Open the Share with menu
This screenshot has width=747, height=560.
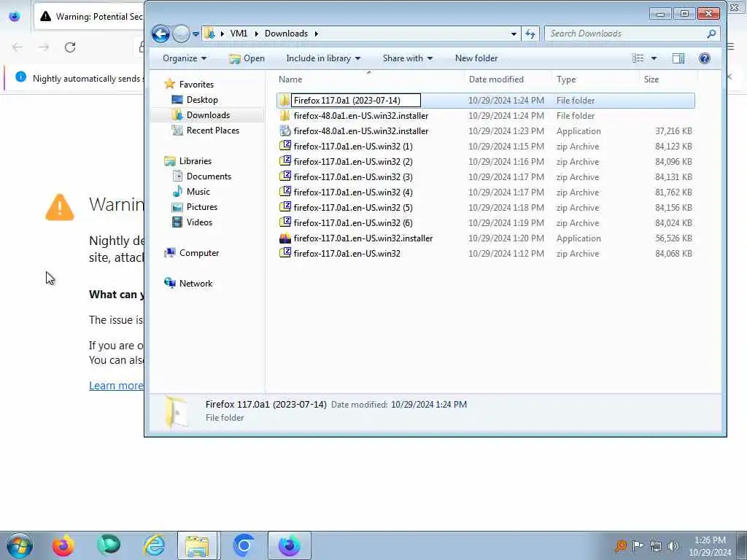(x=407, y=58)
